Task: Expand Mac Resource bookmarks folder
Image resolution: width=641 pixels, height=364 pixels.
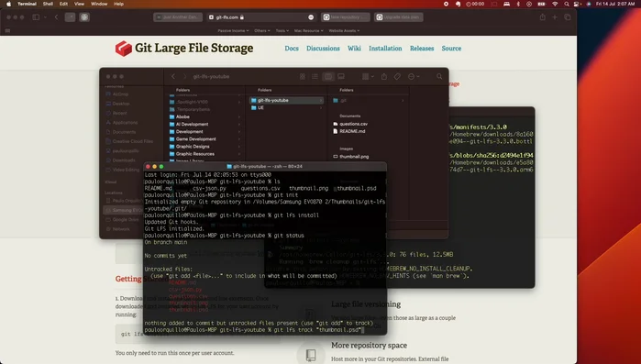Action: 309,30
